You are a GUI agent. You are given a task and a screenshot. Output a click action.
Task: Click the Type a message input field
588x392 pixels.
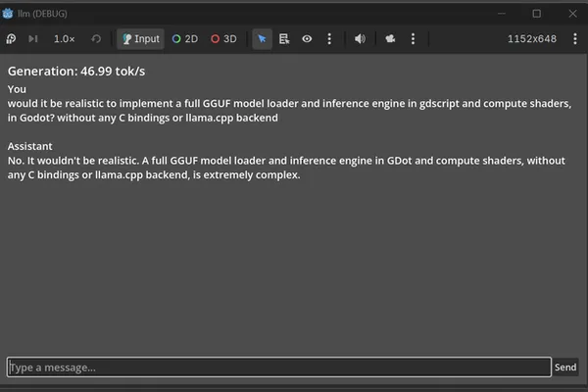[x=279, y=367]
